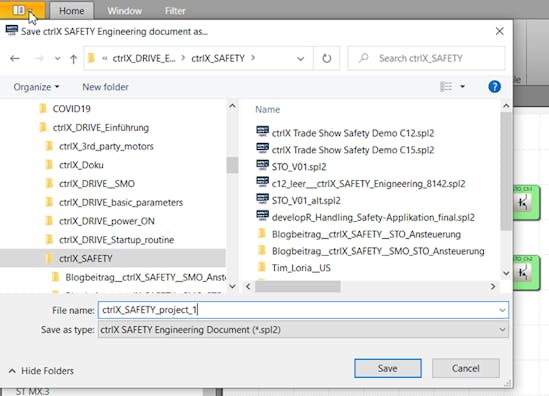
Task: Click the New folder button
Action: tap(105, 87)
